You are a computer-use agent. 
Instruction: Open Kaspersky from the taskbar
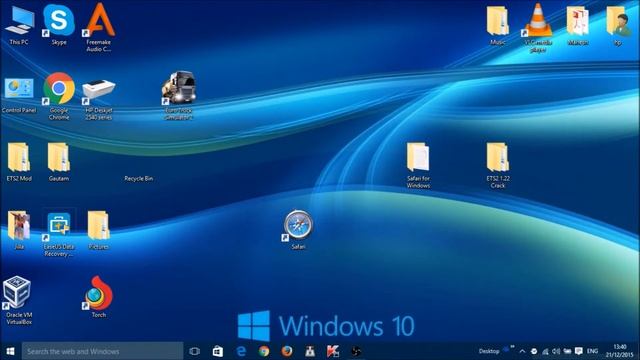pos(333,351)
